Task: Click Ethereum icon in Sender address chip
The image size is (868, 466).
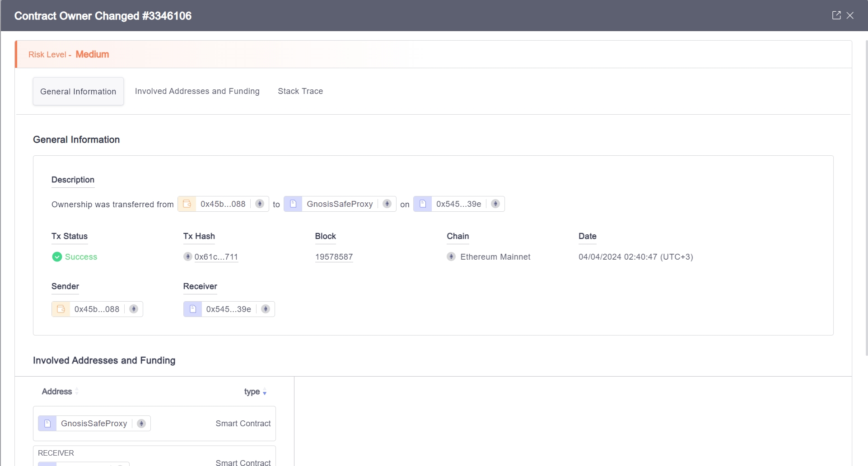Action: (134, 309)
